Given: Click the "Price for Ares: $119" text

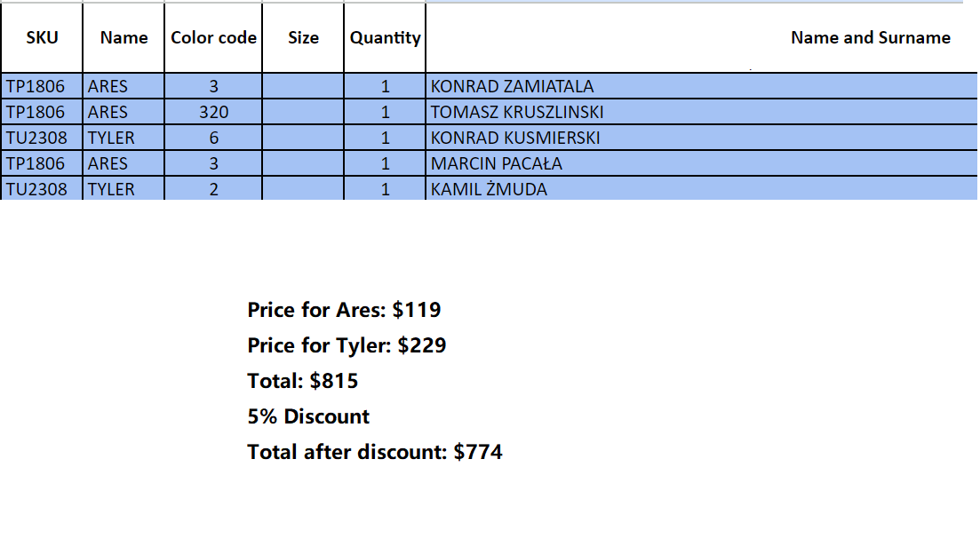Looking at the screenshot, I should [x=344, y=310].
